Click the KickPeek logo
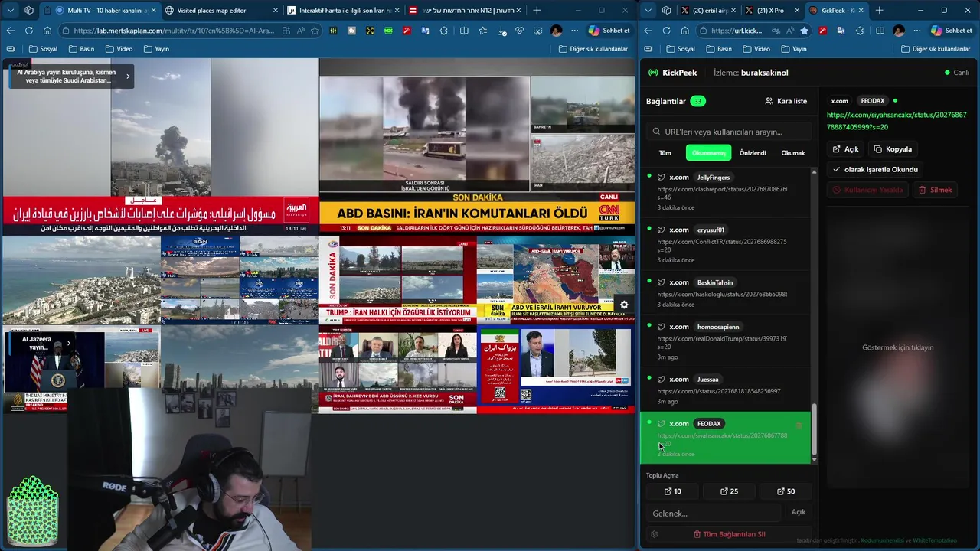Screen dimensions: 980x551 pos(672,73)
